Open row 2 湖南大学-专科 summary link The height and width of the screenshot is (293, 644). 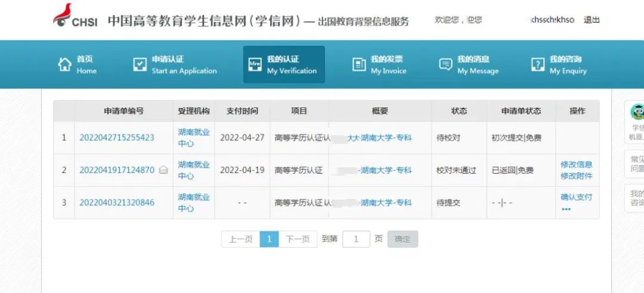pyautogui.click(x=385, y=170)
